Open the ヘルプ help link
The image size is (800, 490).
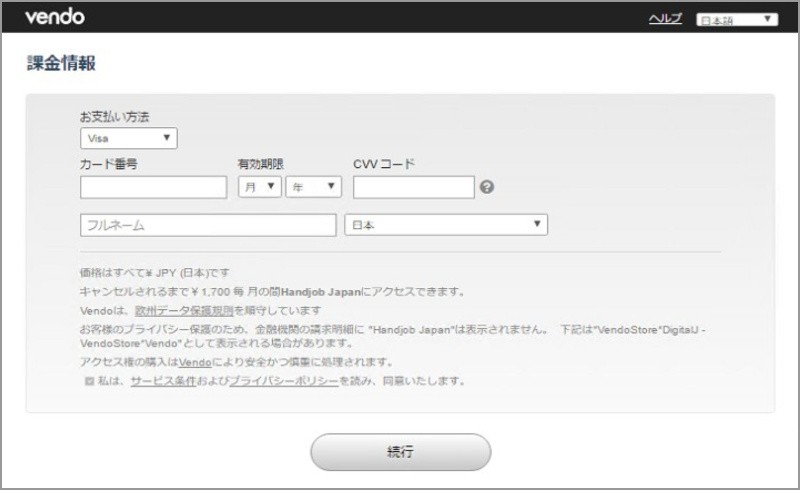665,19
